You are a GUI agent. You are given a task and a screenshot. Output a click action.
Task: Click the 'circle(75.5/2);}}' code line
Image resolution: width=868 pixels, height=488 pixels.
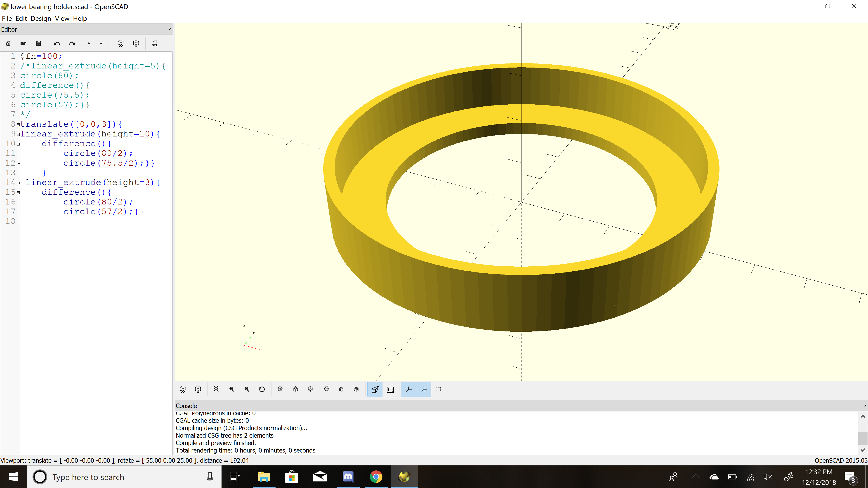pos(109,163)
